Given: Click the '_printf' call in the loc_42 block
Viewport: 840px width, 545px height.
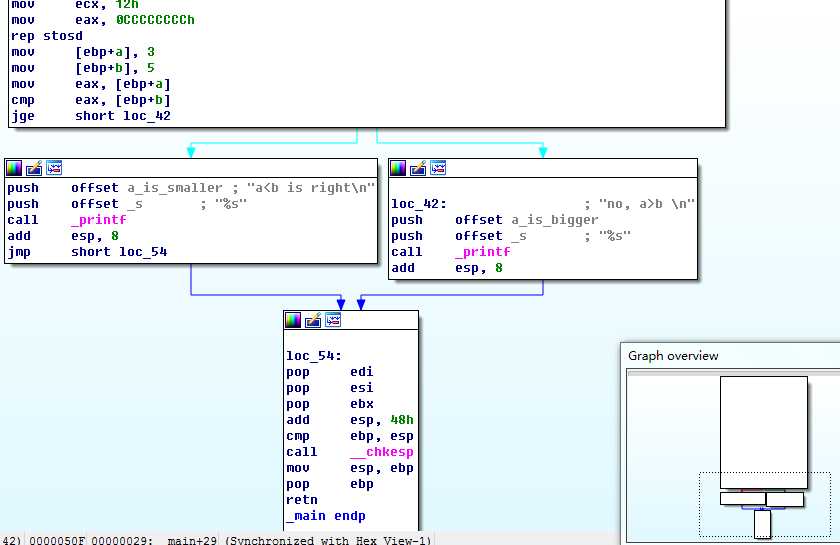Looking at the screenshot, I should [x=451, y=252].
